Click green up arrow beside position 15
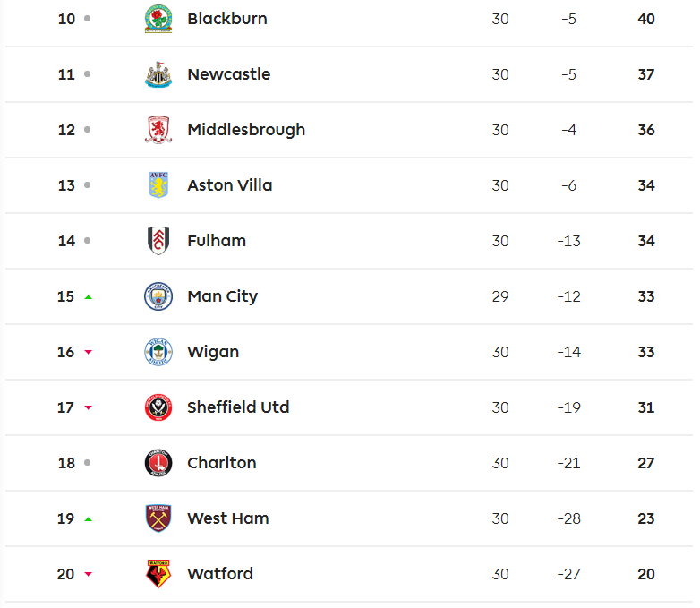The image size is (700, 608). click(89, 297)
